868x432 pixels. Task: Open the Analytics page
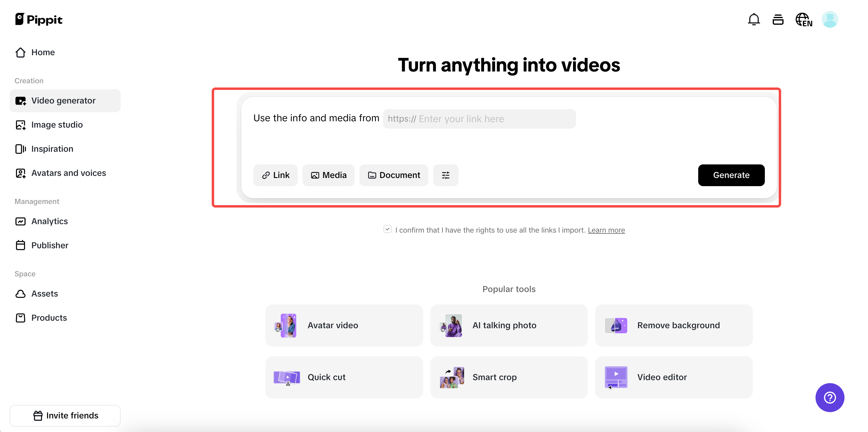(x=49, y=221)
